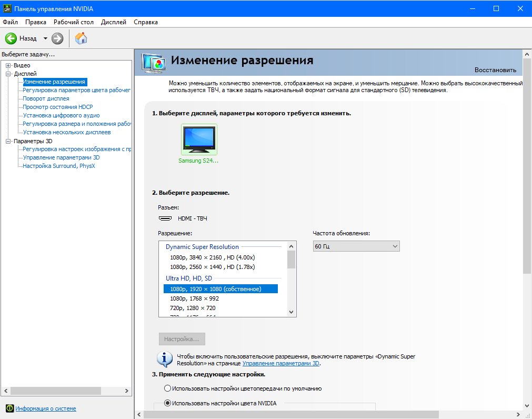Collapse the Параметры 3D tree node
Viewport: 532px width, 419px height.
(8, 141)
